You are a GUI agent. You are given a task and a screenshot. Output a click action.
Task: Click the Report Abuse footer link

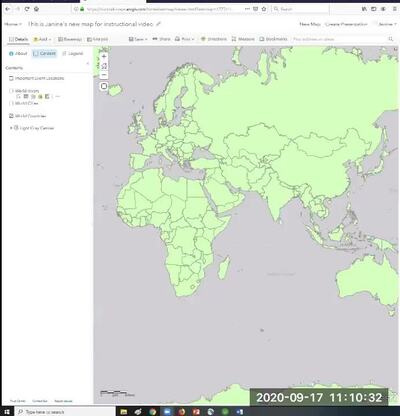(63, 401)
